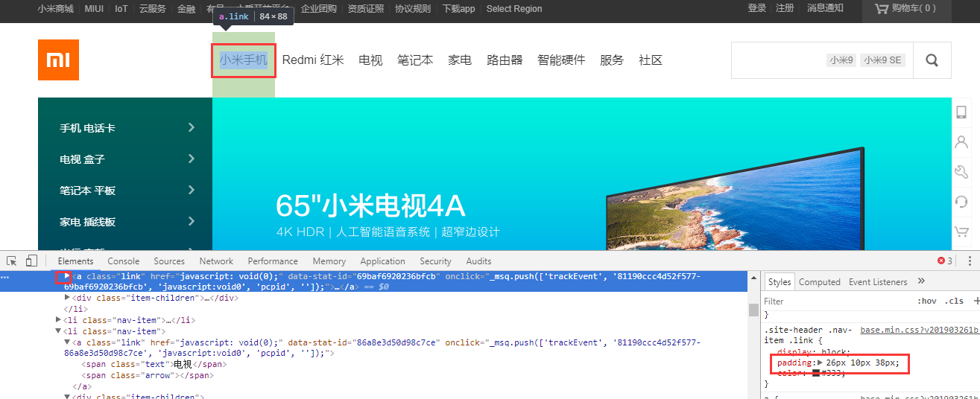The height and width of the screenshot is (399, 980).
Task: Click Select Region link
Action: pyautogui.click(x=514, y=8)
